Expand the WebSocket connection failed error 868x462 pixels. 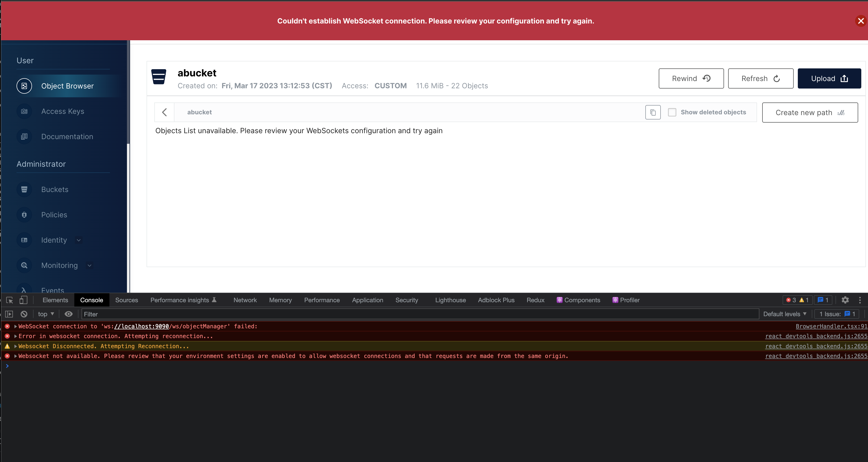pyautogui.click(x=15, y=326)
